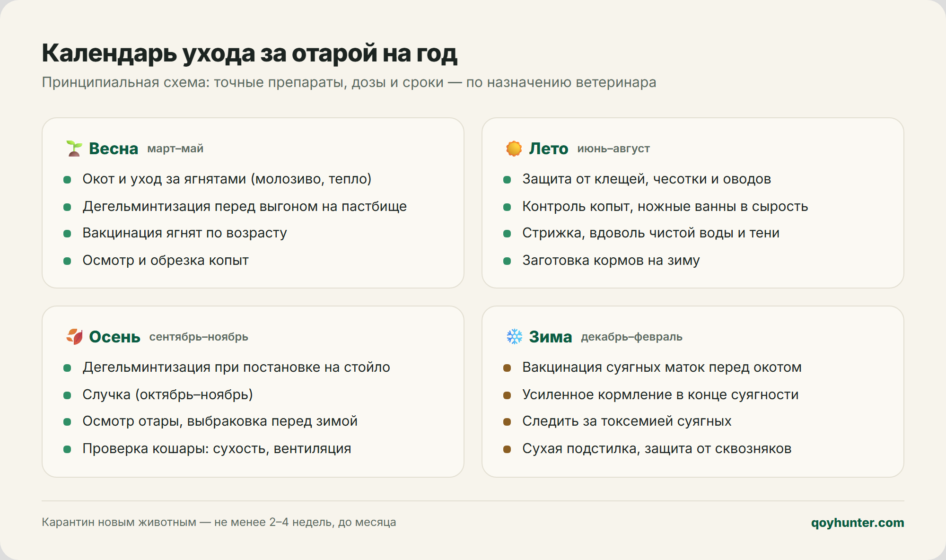Select Защита от клещей, чесотки и оводов

(x=647, y=179)
